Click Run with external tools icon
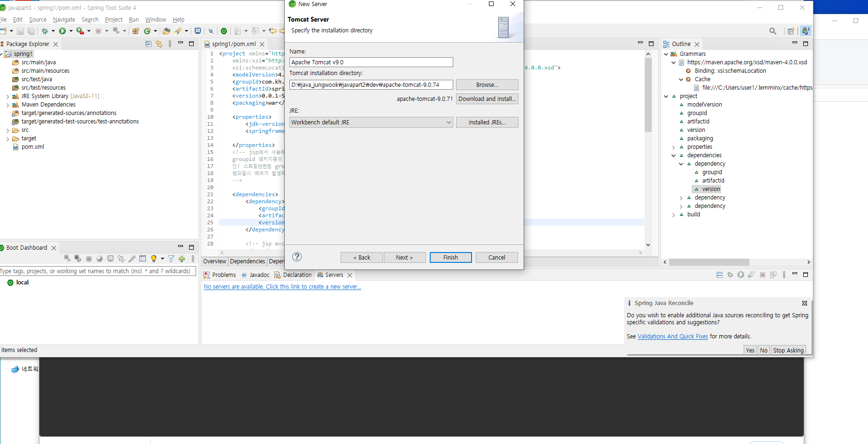 pyautogui.click(x=80, y=31)
